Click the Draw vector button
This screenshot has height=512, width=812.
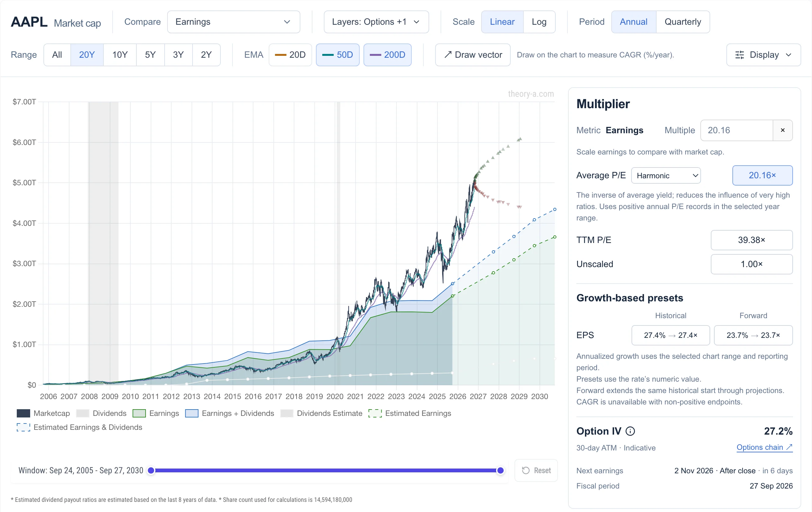point(472,55)
